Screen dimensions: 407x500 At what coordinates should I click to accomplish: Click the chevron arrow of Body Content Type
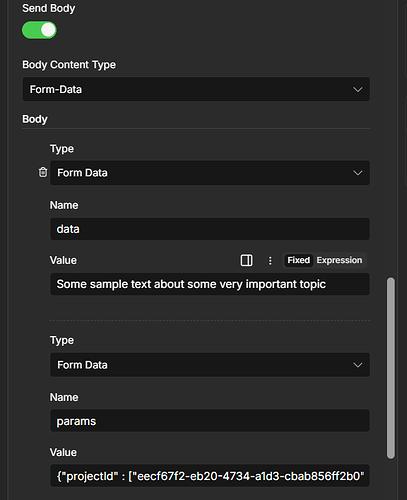click(x=358, y=90)
